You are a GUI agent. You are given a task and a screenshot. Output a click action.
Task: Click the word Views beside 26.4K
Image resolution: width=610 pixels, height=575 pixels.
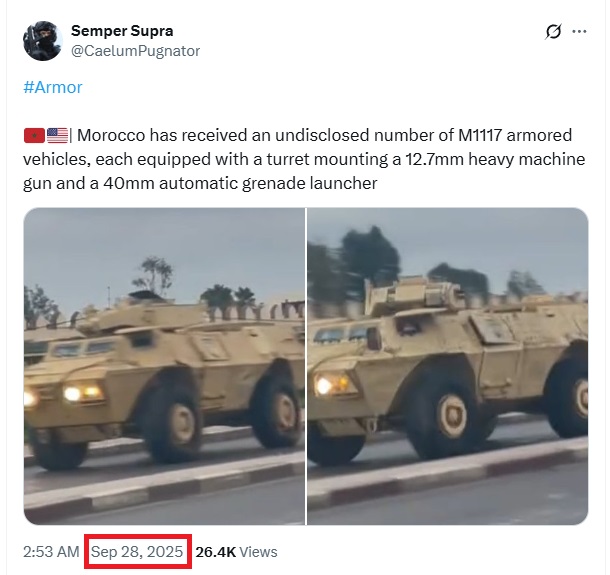pyautogui.click(x=258, y=552)
